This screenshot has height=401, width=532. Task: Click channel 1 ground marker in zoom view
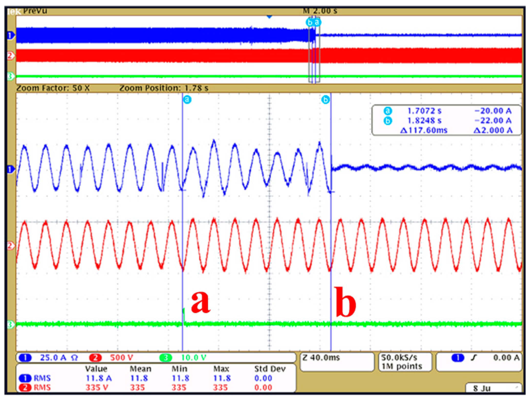pos(10,169)
